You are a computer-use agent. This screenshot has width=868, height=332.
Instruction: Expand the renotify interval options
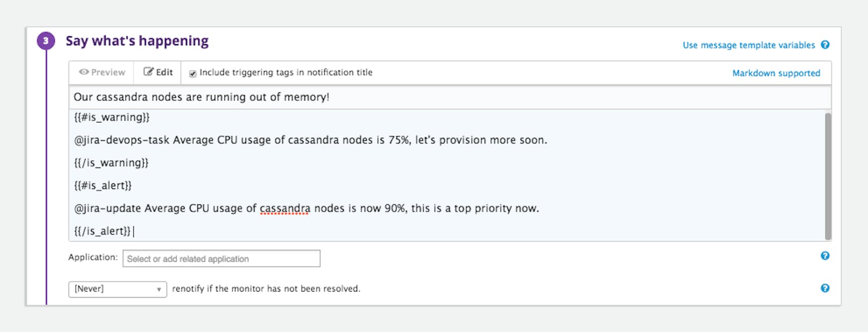tap(117, 289)
